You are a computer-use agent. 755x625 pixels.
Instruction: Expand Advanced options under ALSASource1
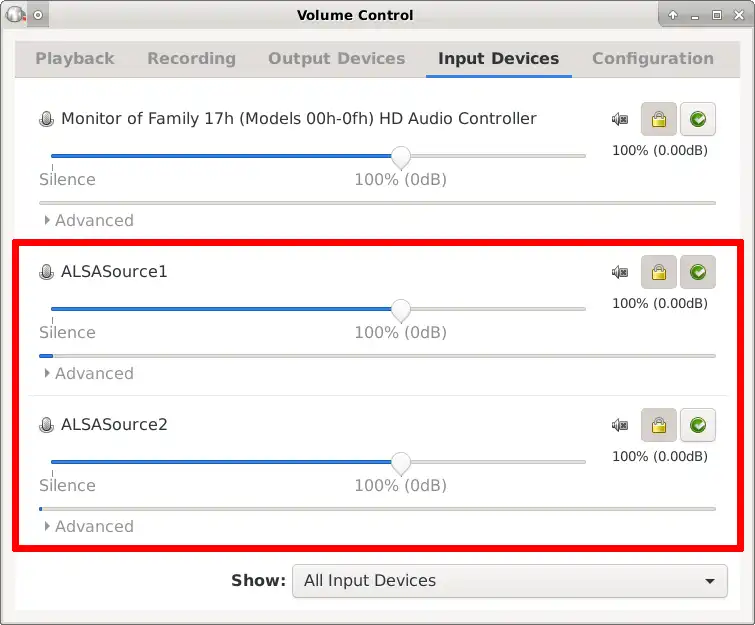[x=88, y=374]
